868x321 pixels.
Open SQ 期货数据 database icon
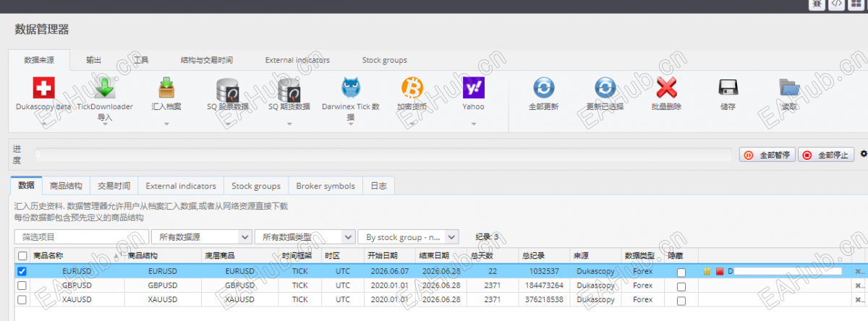pos(289,90)
